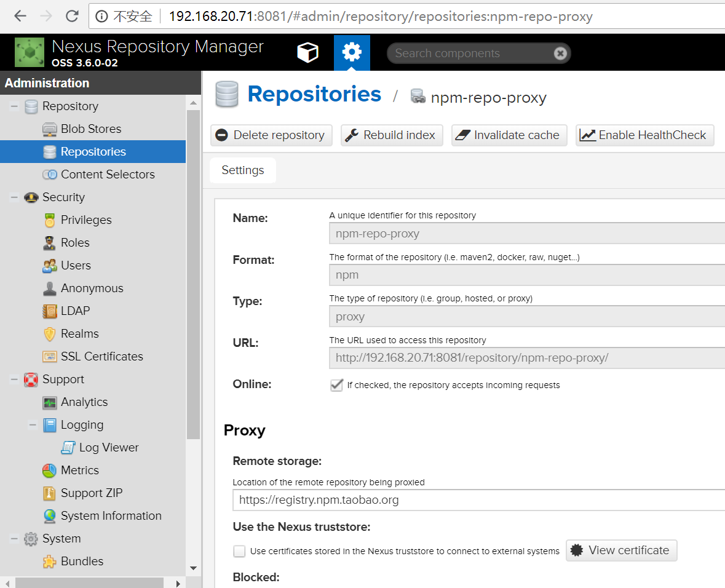Click the Repositories breadcrumb heading
The width and height of the screenshot is (725, 588).
coord(314,94)
